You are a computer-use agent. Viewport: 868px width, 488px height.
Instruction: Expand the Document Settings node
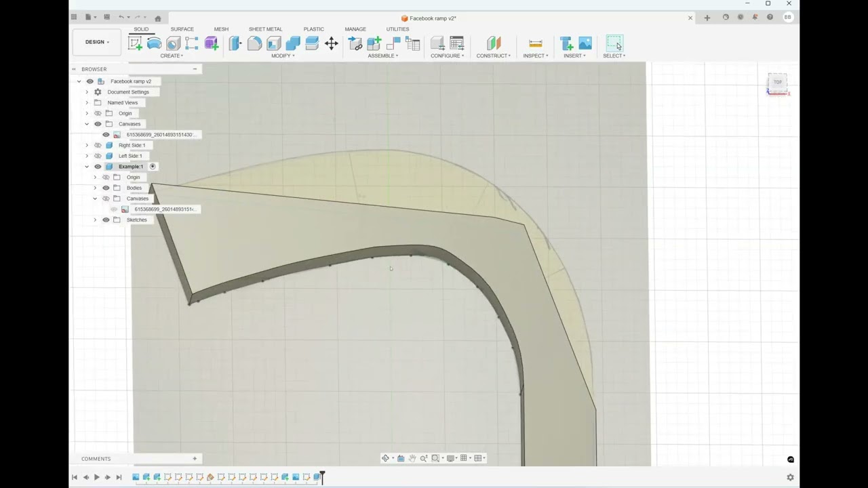pos(87,92)
